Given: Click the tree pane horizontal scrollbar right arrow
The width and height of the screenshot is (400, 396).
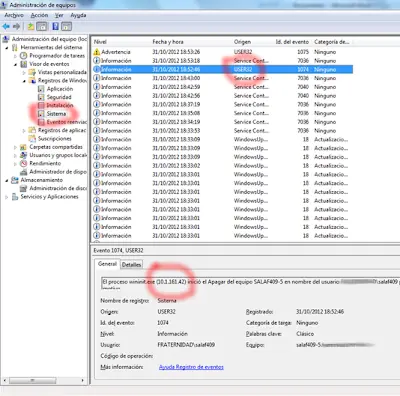Looking at the screenshot, I should point(83,380).
